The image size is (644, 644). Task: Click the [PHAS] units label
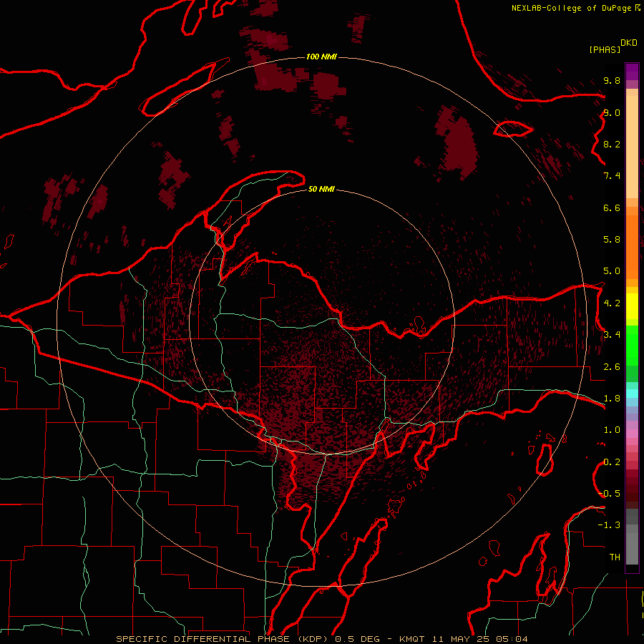click(605, 49)
